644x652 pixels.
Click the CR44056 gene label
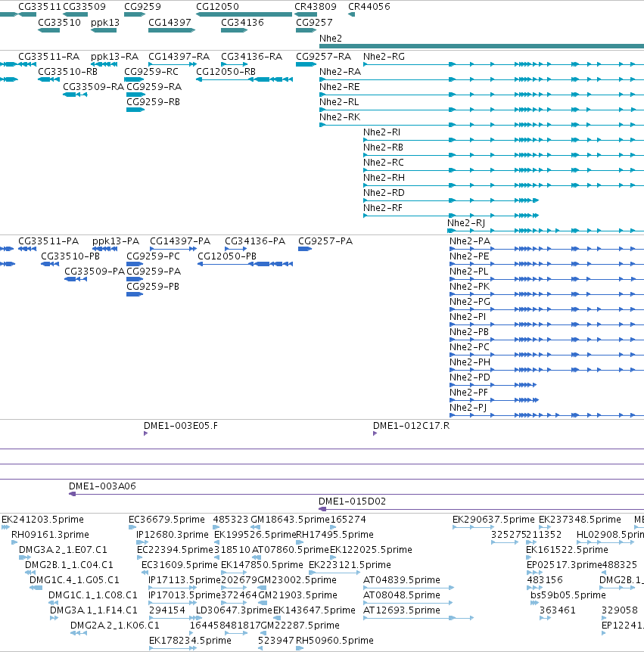click(x=369, y=7)
